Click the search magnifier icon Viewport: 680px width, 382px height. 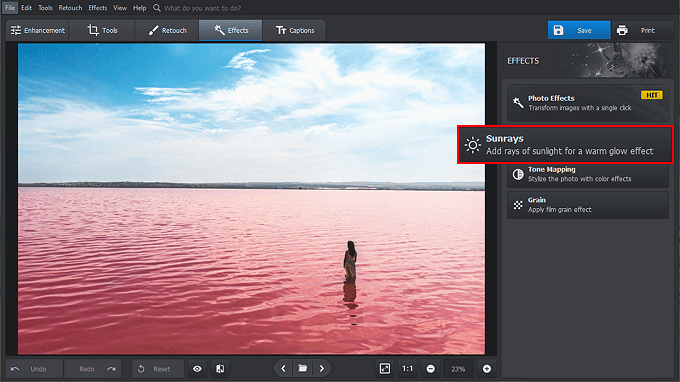157,8
